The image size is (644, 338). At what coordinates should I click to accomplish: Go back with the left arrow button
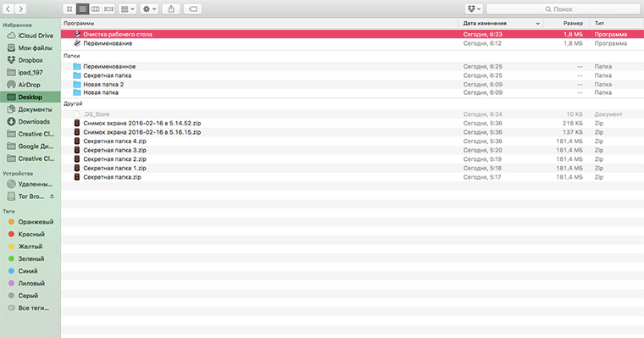click(x=8, y=8)
